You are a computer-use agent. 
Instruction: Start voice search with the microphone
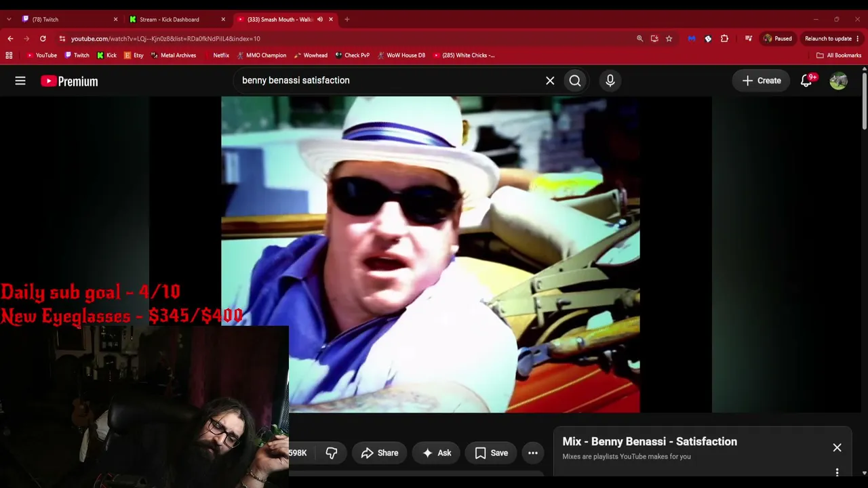pos(610,81)
